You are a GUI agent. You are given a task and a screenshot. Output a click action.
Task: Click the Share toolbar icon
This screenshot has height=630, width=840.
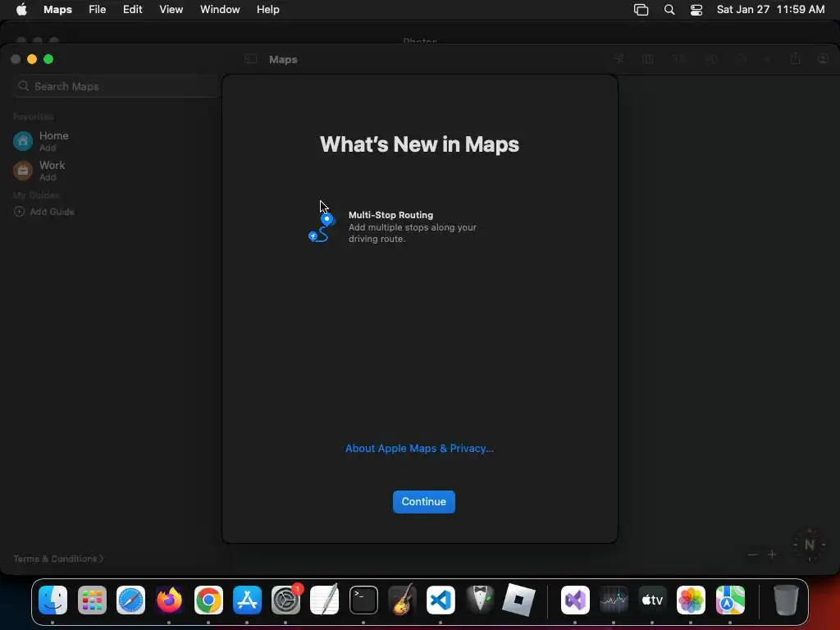(x=795, y=58)
